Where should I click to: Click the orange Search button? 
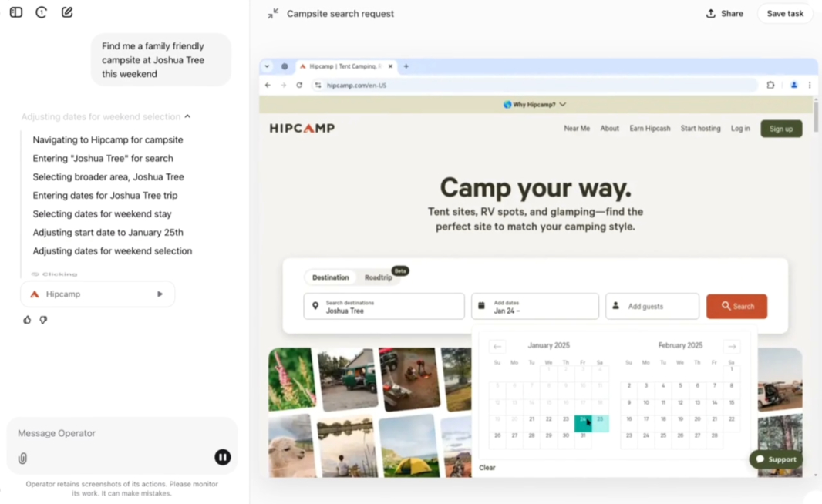736,307
